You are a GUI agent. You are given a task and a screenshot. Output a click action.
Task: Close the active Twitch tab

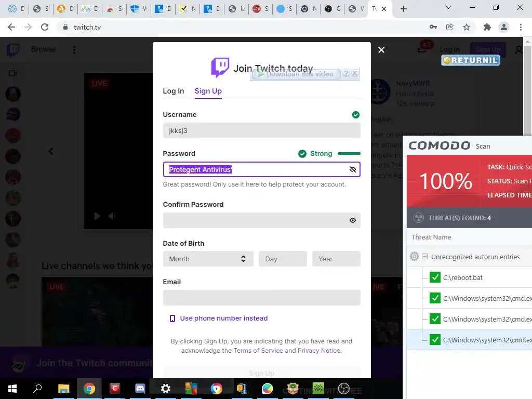[384, 9]
